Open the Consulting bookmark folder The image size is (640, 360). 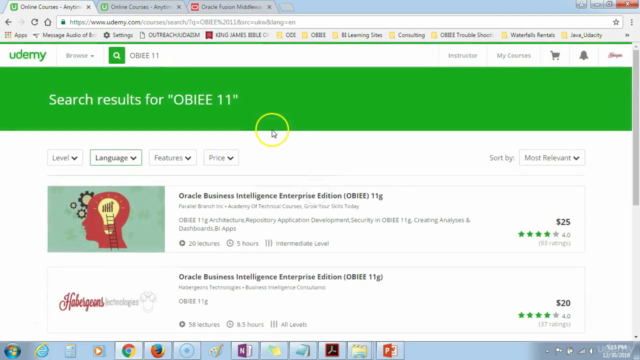407,35
